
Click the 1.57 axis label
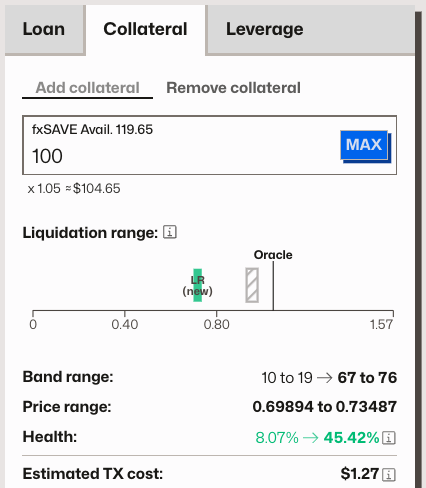[x=382, y=324]
